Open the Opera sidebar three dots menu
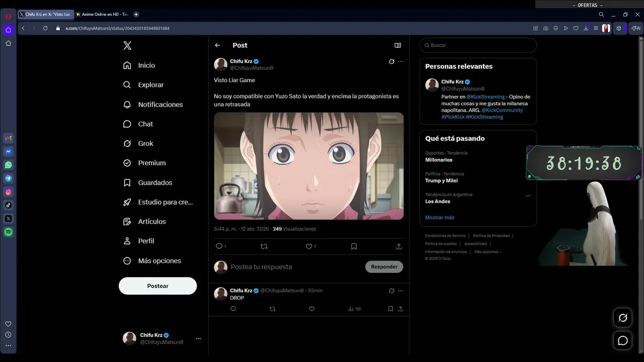 click(8, 345)
